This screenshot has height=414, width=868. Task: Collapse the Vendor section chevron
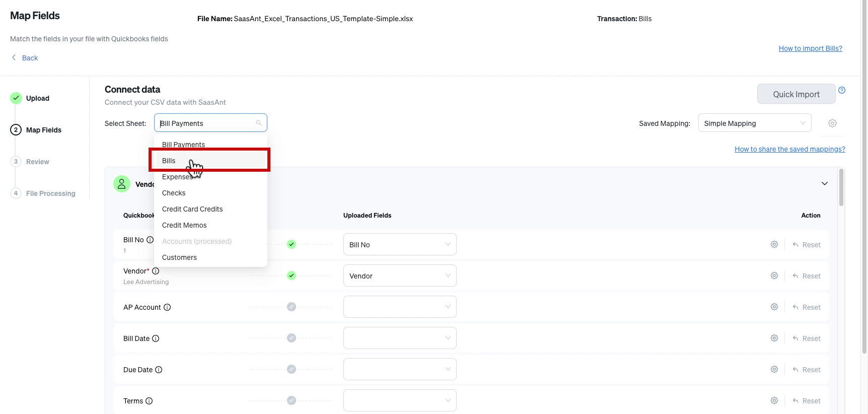[825, 183]
